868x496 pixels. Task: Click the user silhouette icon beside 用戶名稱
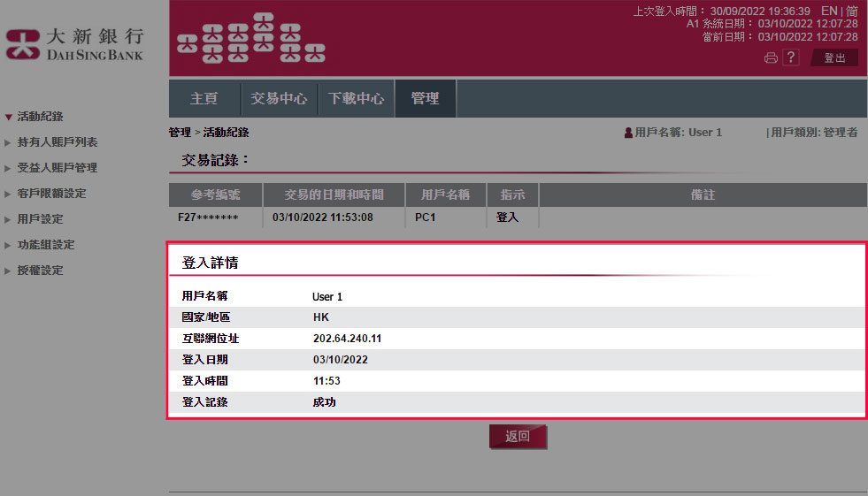click(628, 133)
